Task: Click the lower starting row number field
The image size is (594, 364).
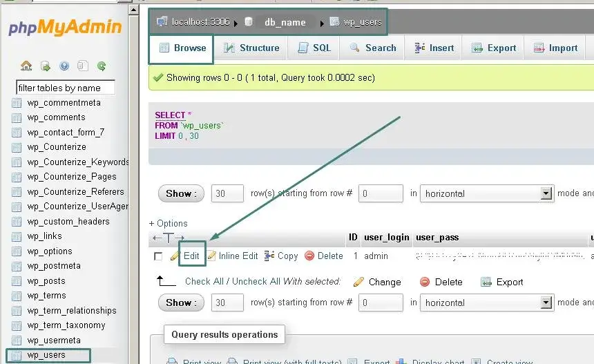Action: 381,303
